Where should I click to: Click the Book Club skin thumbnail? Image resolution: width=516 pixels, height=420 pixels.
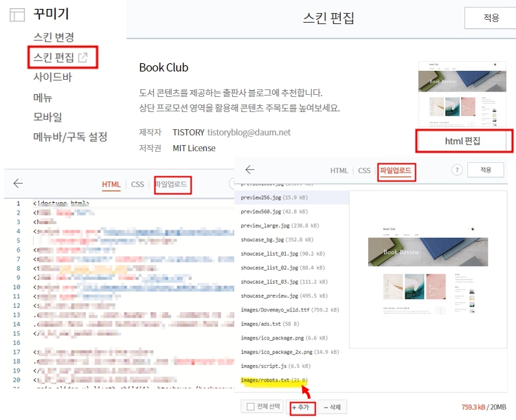point(462,93)
